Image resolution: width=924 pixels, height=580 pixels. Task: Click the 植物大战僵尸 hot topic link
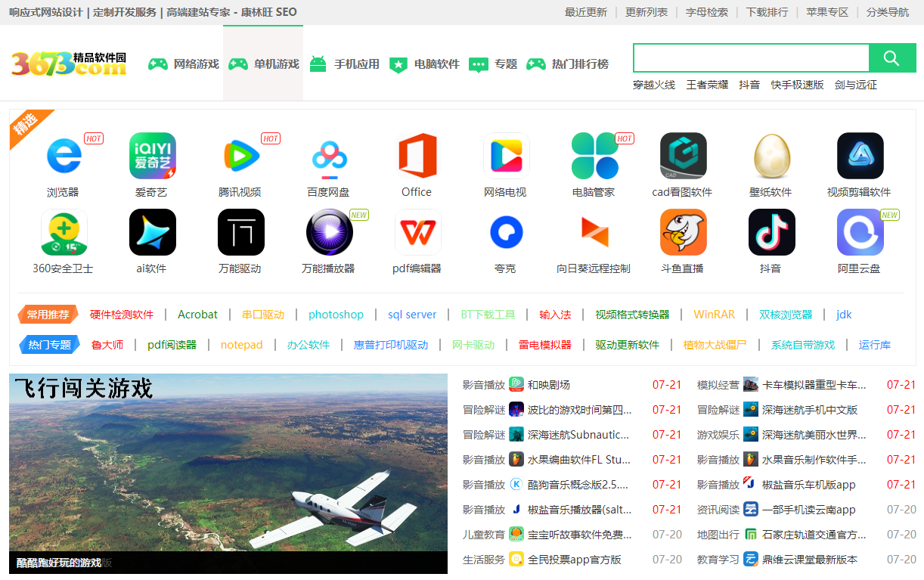click(x=715, y=345)
